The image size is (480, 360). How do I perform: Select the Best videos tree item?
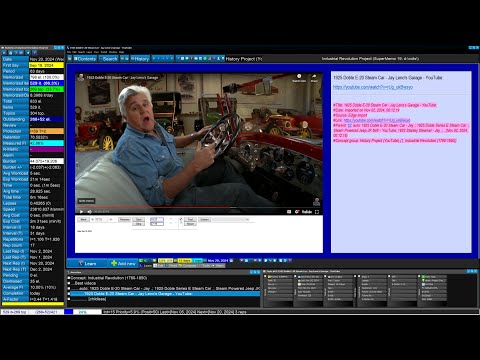(85, 283)
